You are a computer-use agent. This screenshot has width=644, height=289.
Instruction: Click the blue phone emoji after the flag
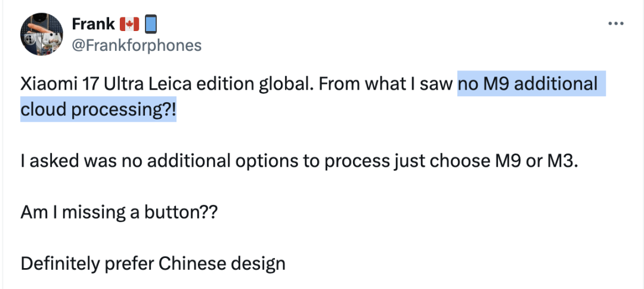coord(150,24)
